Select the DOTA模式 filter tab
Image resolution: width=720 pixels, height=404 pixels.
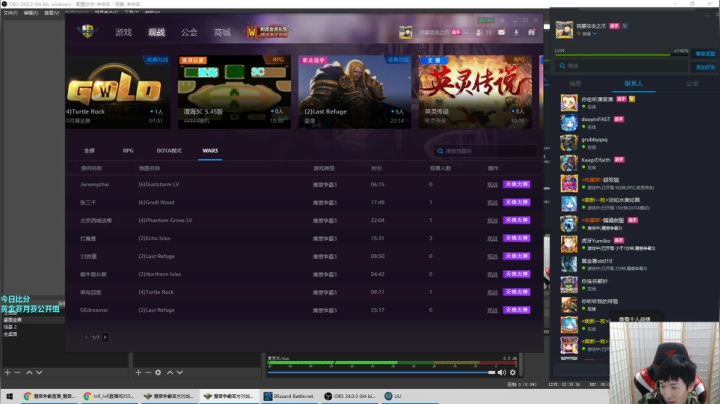point(169,151)
